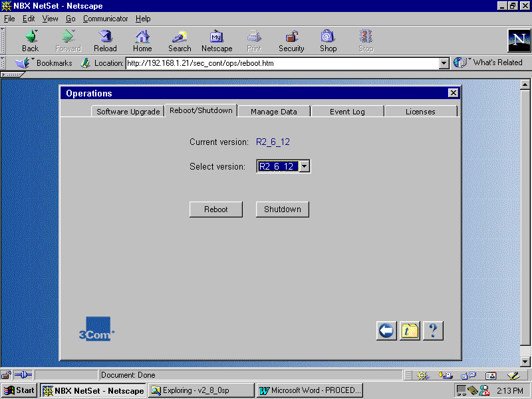Open the Location URL history dropdown
This screenshot has height=399, width=532.
click(444, 64)
